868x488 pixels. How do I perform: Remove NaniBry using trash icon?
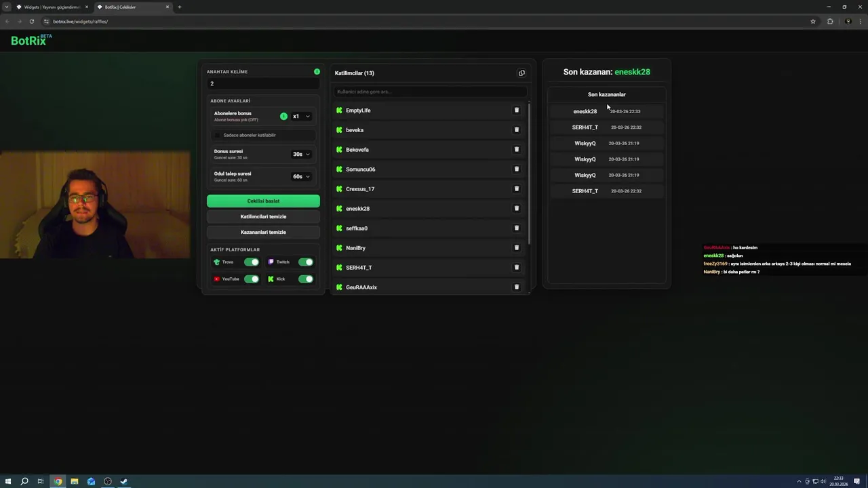pyautogui.click(x=516, y=247)
